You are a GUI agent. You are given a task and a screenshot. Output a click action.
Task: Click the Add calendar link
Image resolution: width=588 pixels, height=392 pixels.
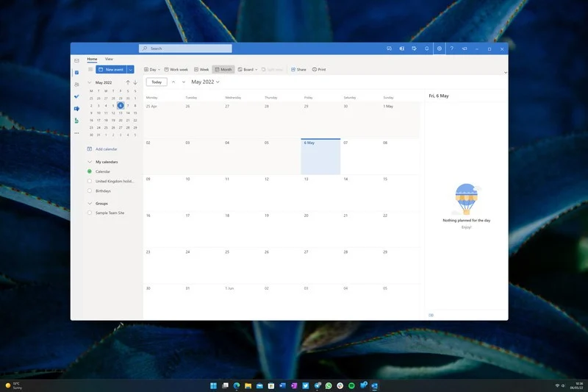(x=106, y=149)
